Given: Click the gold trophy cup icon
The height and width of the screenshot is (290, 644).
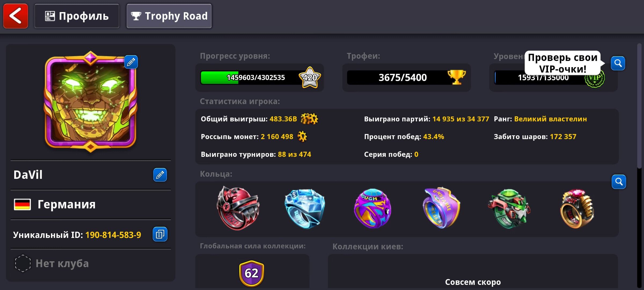Looking at the screenshot, I should [456, 77].
